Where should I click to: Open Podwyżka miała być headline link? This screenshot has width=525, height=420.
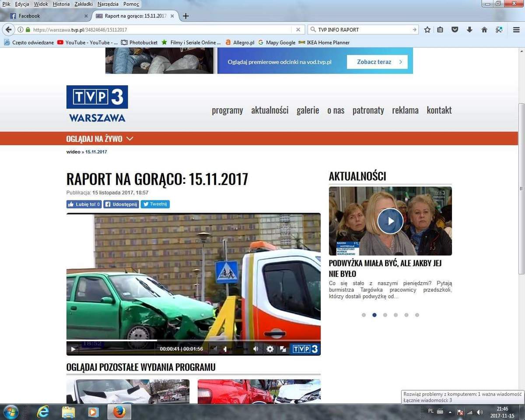pos(385,268)
